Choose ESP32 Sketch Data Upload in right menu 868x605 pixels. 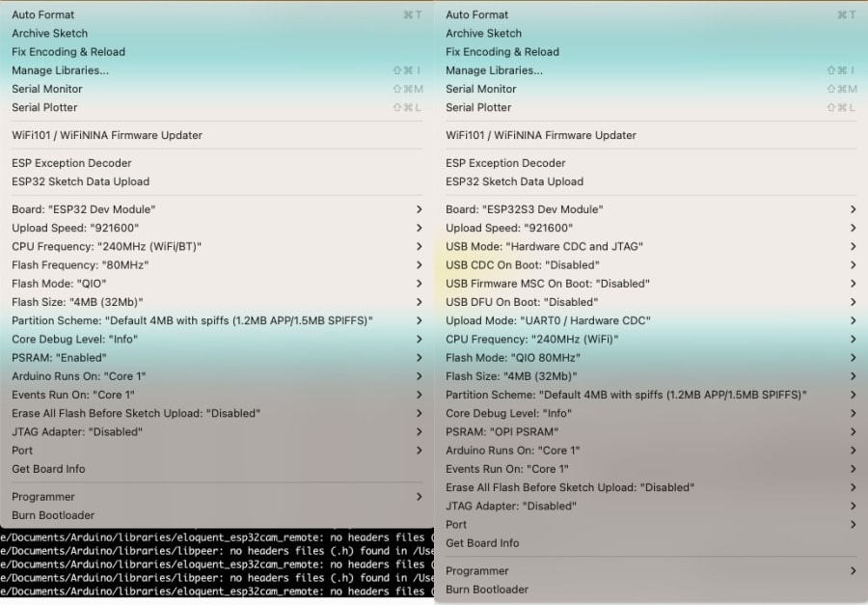click(651, 181)
